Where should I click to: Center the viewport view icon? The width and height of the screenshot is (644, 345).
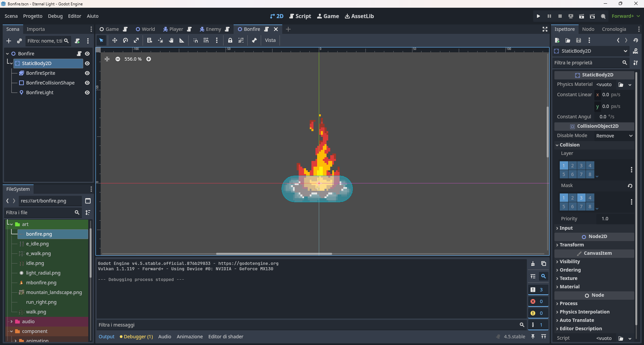tap(107, 59)
